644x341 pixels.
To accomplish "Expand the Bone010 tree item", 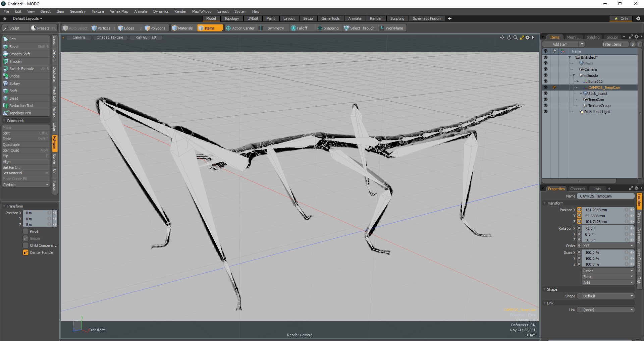I will click(578, 81).
